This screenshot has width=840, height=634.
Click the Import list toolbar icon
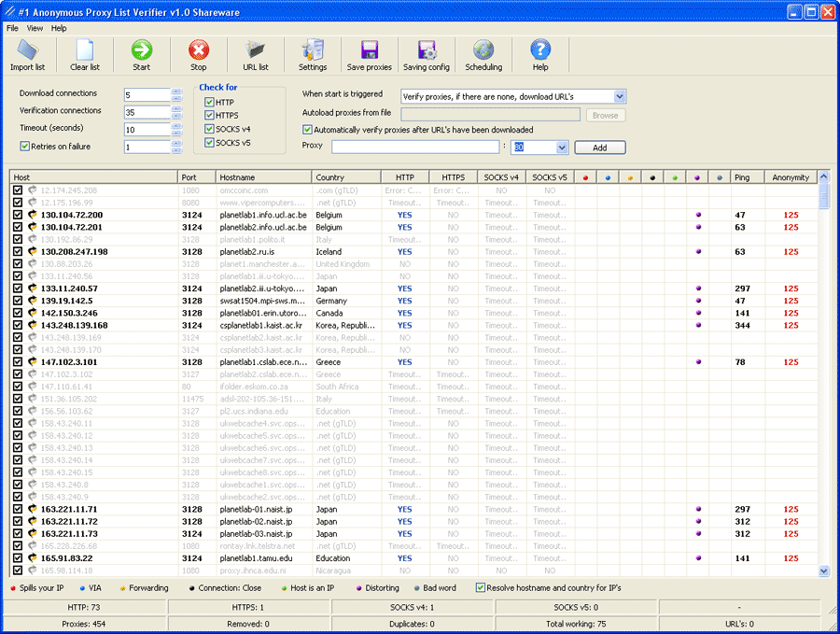(x=27, y=50)
